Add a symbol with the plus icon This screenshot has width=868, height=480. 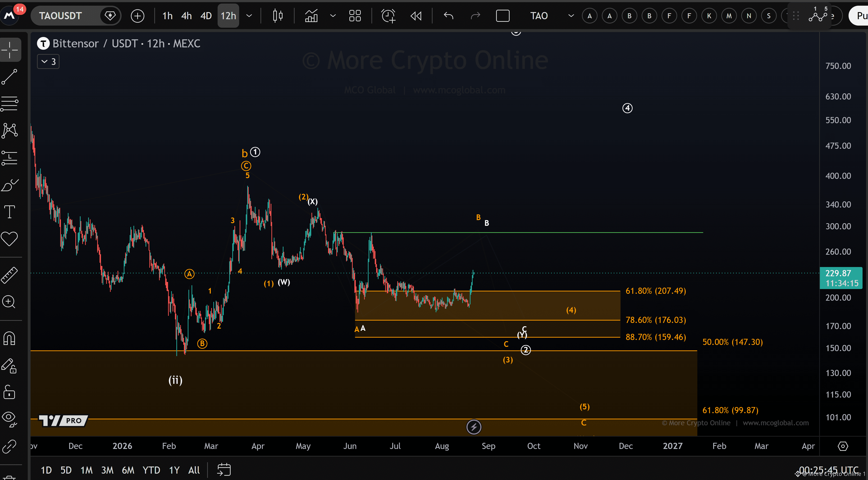pyautogui.click(x=137, y=16)
